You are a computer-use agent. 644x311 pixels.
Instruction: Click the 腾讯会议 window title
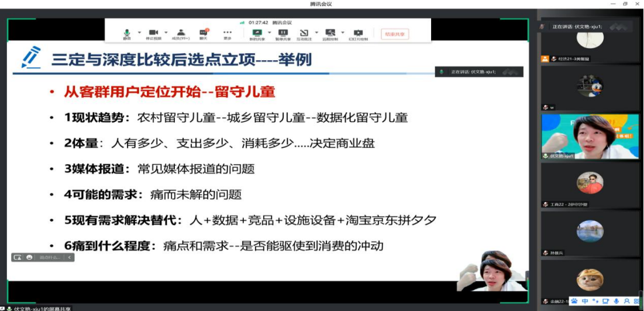321,4
